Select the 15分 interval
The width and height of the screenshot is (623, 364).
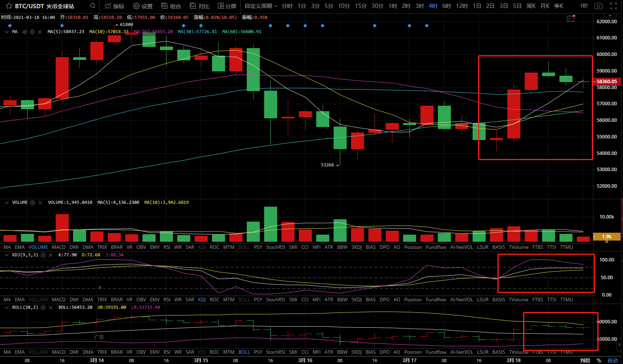point(360,6)
